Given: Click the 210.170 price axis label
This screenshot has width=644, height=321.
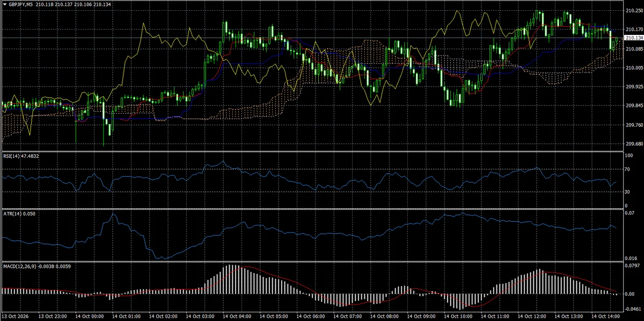Looking at the screenshot, I should click(x=634, y=30).
